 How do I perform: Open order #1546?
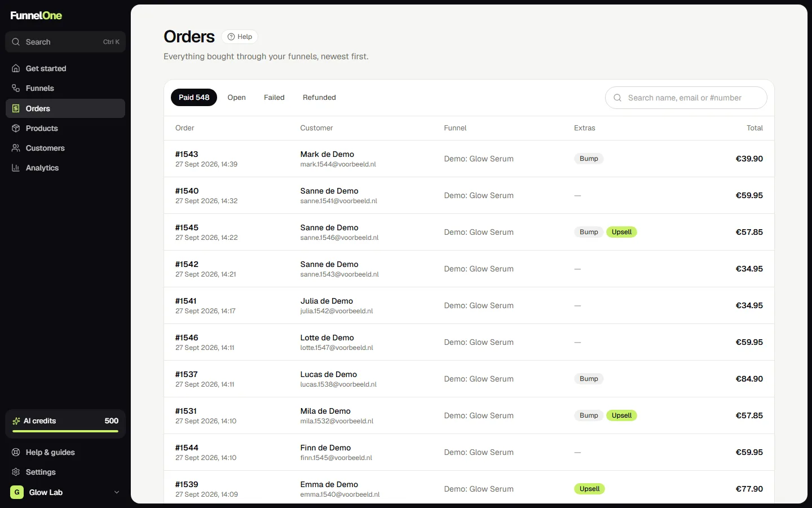click(187, 338)
